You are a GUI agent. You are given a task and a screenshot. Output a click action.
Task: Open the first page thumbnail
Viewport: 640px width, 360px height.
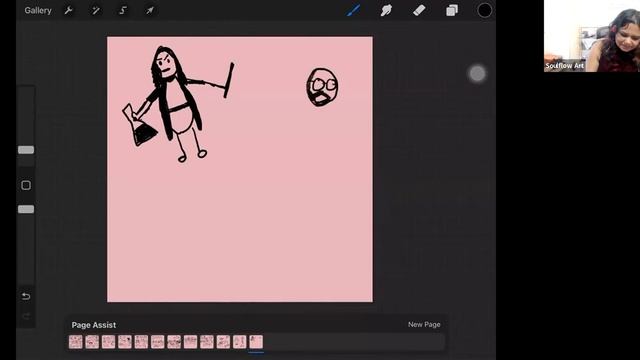76,342
